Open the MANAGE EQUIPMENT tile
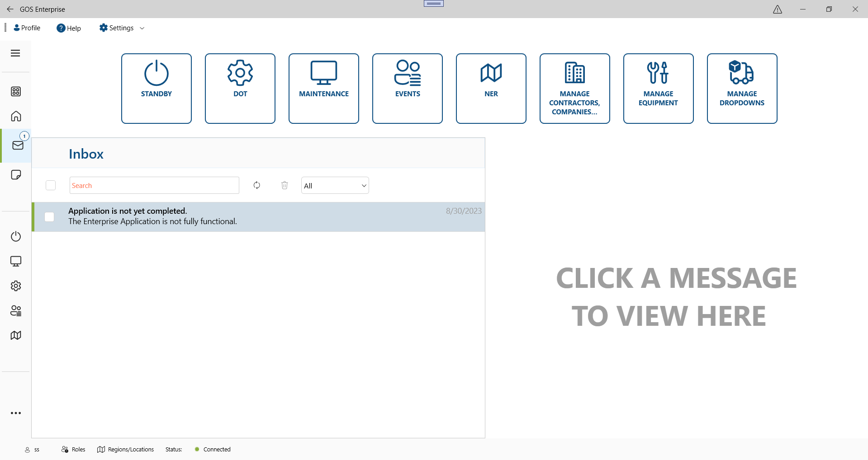 click(658, 89)
